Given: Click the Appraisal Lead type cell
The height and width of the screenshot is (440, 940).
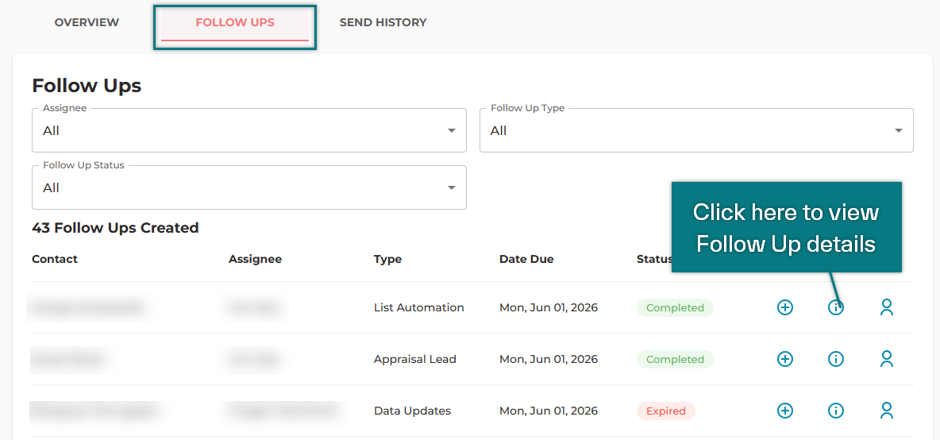Looking at the screenshot, I should click(415, 359).
